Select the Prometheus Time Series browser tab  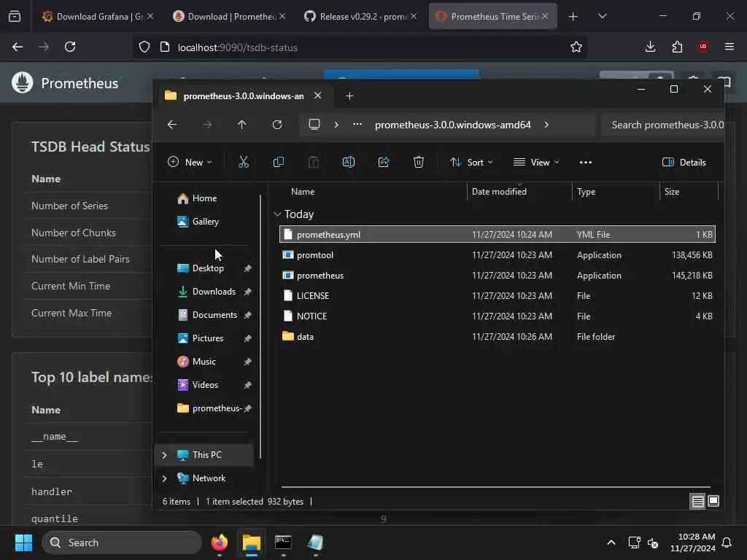[x=492, y=17]
